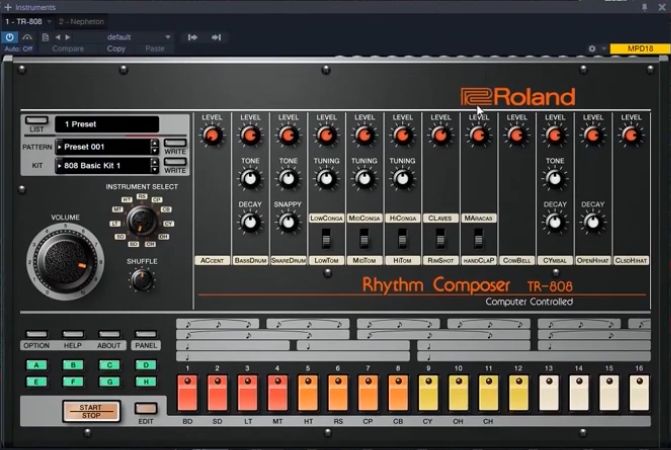Switch to the 2 - Nepheton tab
Screen dimensions: 671x450
(x=81, y=21)
